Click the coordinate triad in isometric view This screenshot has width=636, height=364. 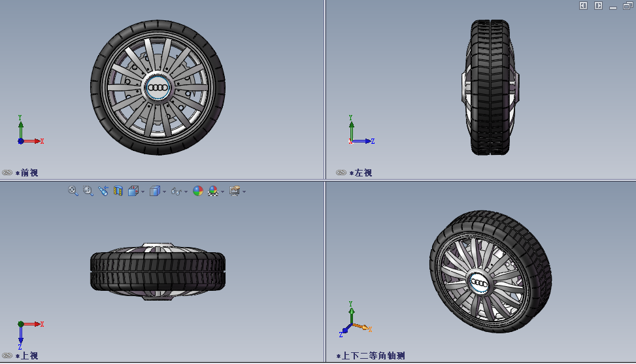356,320
